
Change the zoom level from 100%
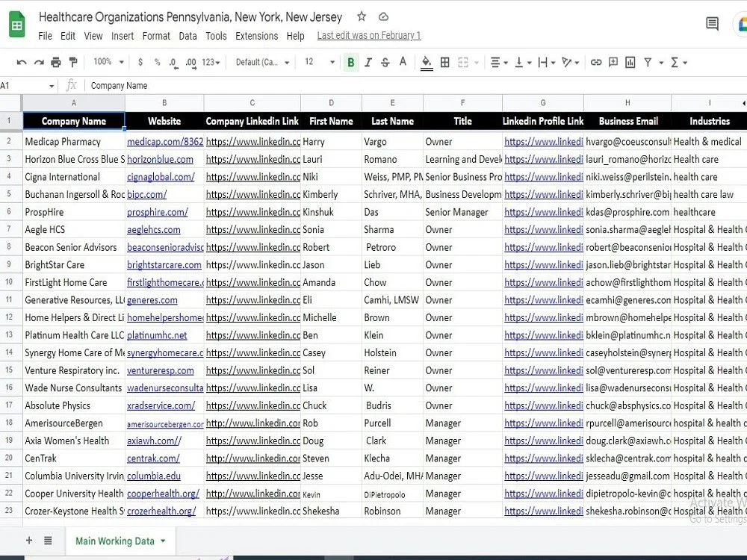click(108, 62)
